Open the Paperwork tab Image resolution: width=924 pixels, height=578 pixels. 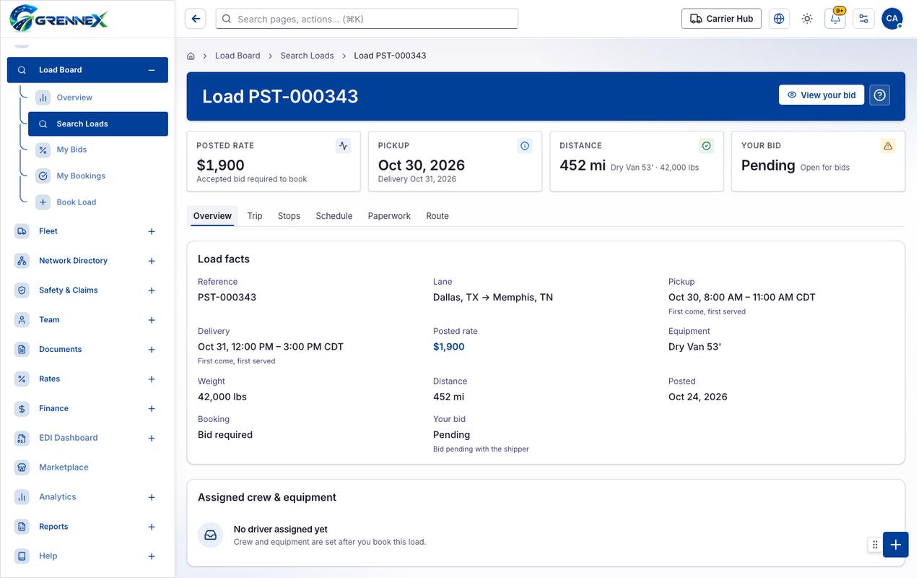tap(389, 216)
